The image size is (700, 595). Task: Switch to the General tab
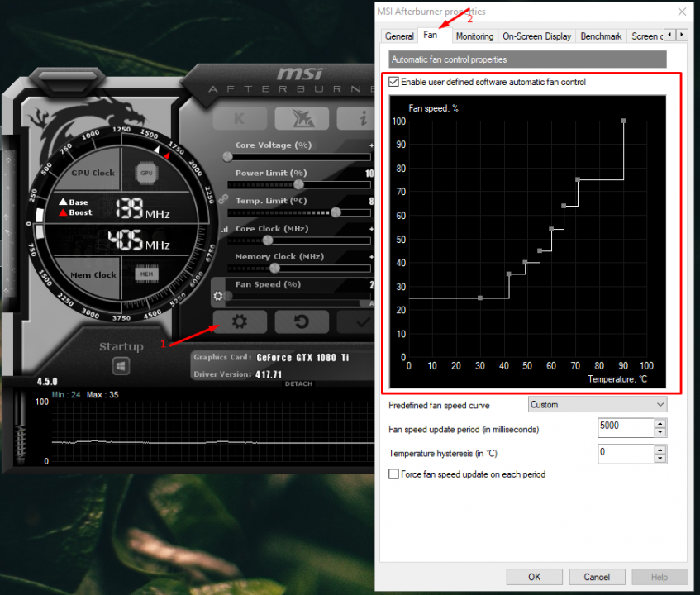point(399,36)
